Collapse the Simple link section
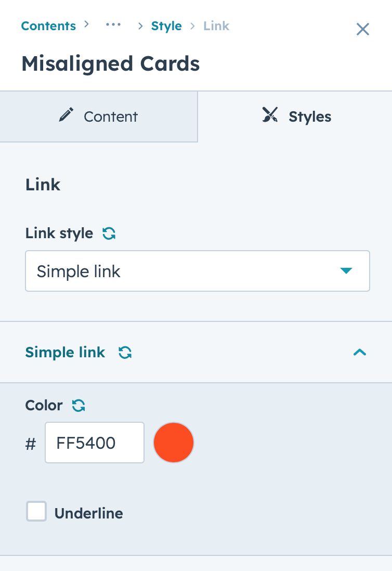Viewport: 392px width, 571px height. coord(360,352)
